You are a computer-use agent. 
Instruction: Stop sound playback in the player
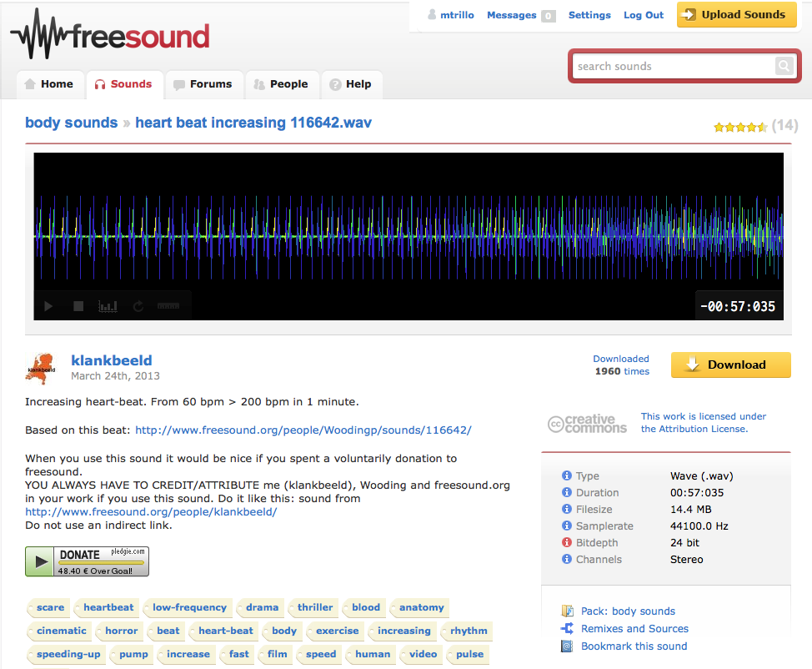coord(78,306)
